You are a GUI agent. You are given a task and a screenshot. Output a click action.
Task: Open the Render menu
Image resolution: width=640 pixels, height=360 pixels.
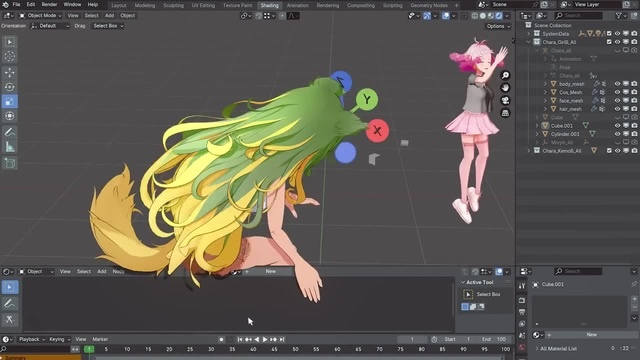49,4
